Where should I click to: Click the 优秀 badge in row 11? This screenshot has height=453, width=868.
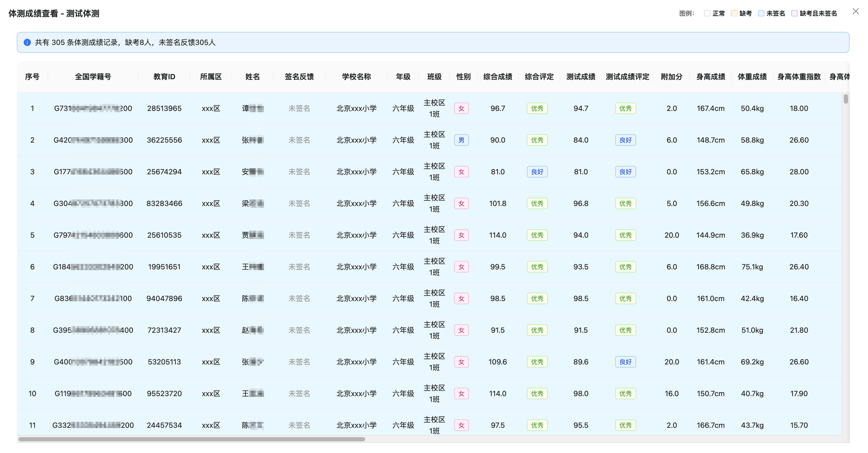pos(537,425)
